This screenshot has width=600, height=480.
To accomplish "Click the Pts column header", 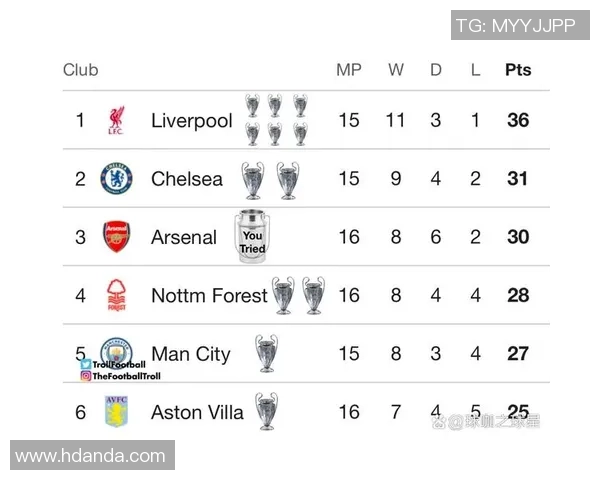I will (517, 70).
